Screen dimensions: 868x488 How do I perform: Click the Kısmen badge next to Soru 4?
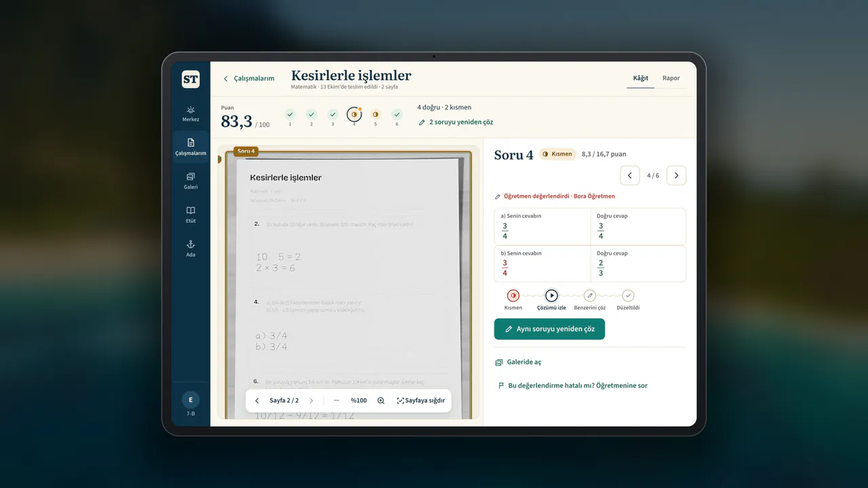tap(557, 154)
